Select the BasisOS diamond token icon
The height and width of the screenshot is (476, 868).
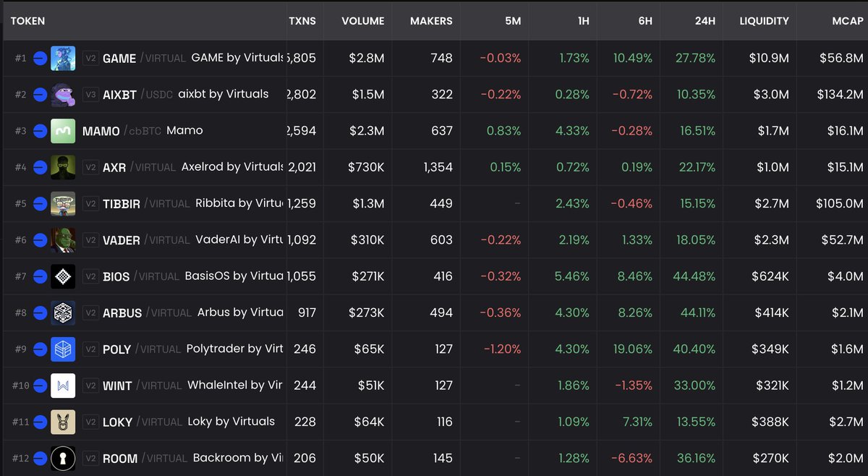pos(63,276)
